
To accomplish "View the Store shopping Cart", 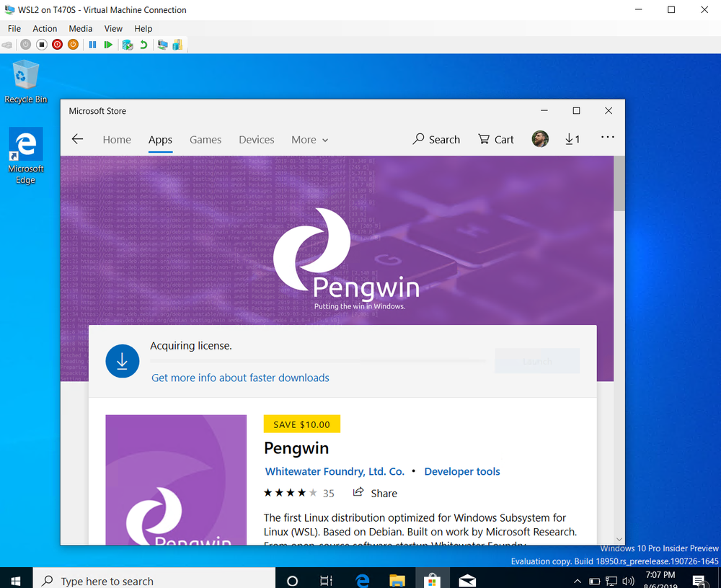I will pyautogui.click(x=495, y=139).
